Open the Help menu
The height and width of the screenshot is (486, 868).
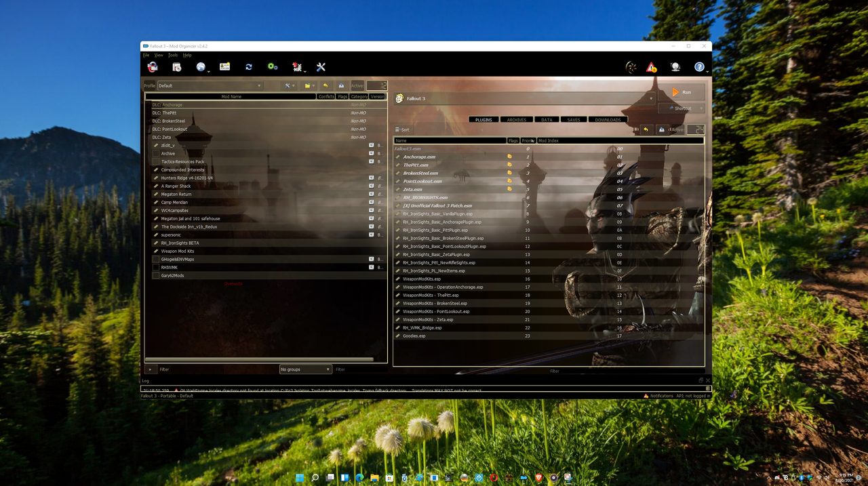(187, 55)
